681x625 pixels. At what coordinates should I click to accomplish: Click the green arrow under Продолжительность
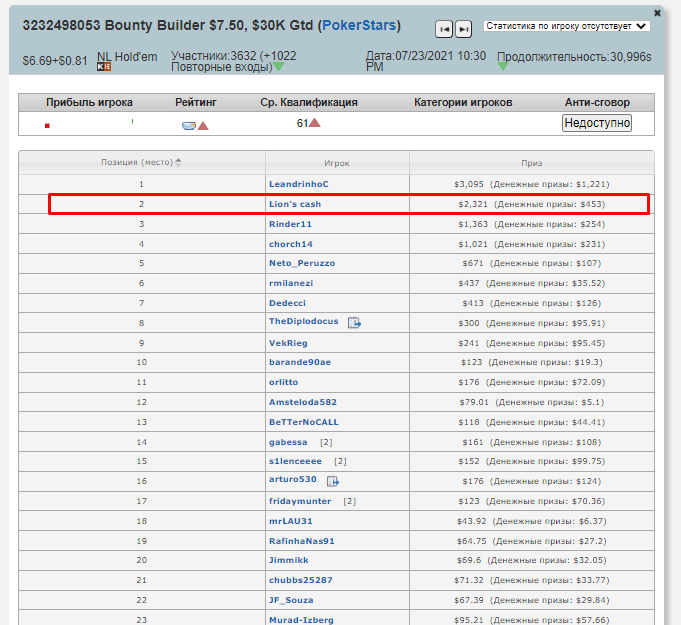[x=503, y=67]
